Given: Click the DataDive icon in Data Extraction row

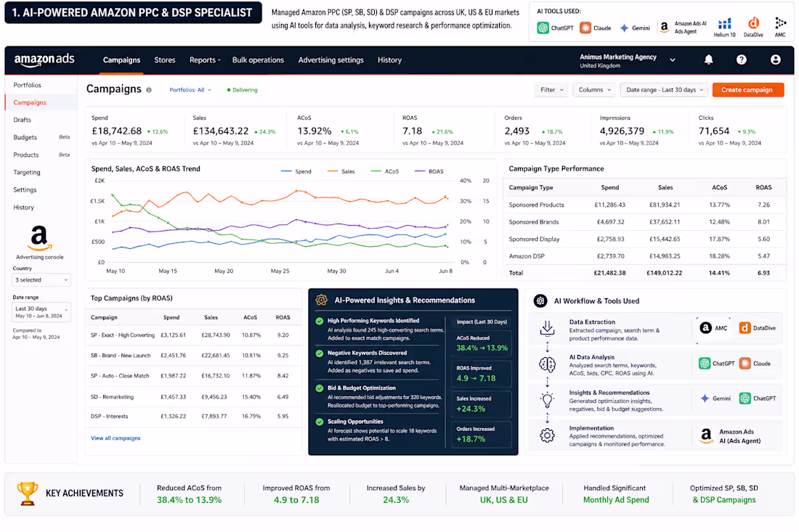Looking at the screenshot, I should point(745,328).
